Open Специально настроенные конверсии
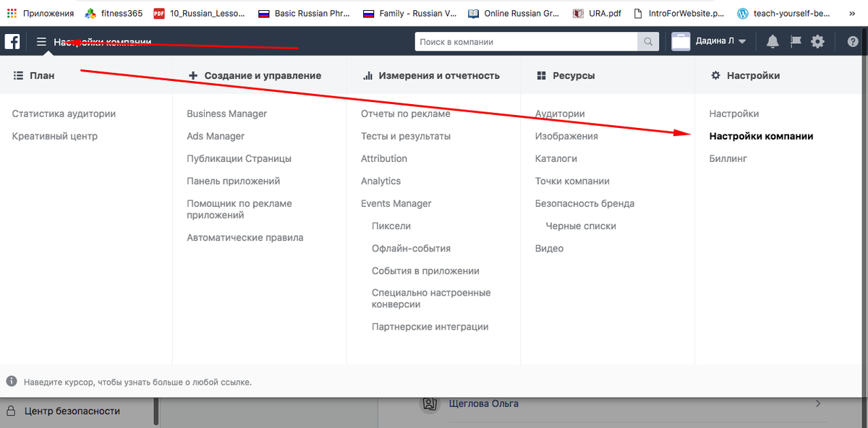Screen dimensions: 868x428 pyautogui.click(x=431, y=299)
